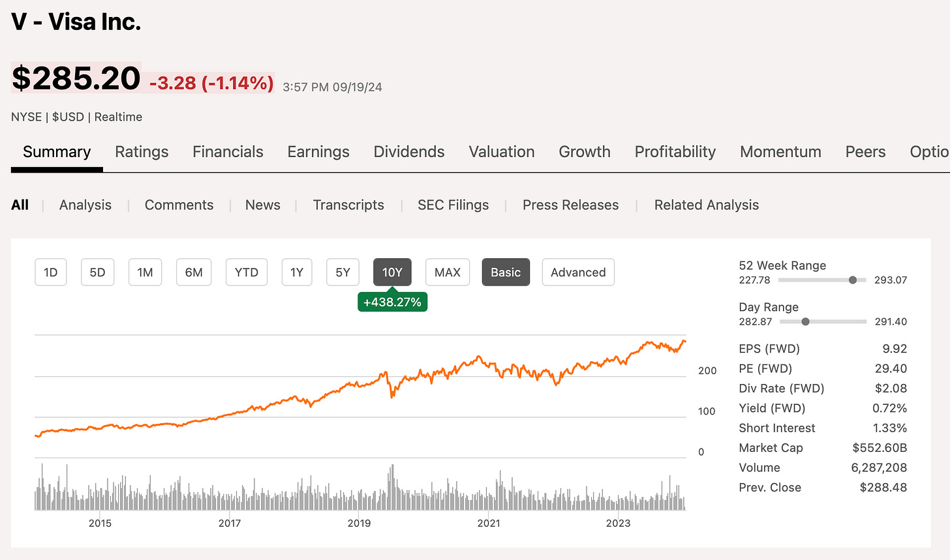Switch to the Basic chart mode

point(506,273)
